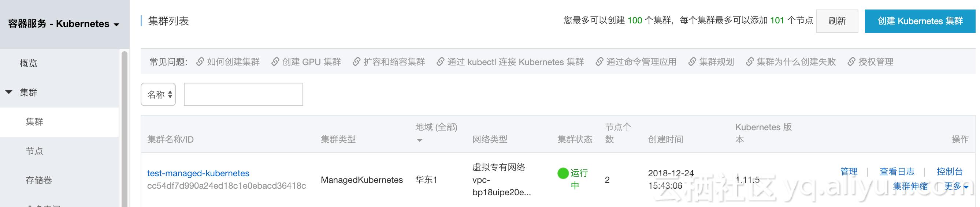Screen dimensions: 980x207
Task: Expand the 地域 (全部) region filter
Action: [420, 140]
